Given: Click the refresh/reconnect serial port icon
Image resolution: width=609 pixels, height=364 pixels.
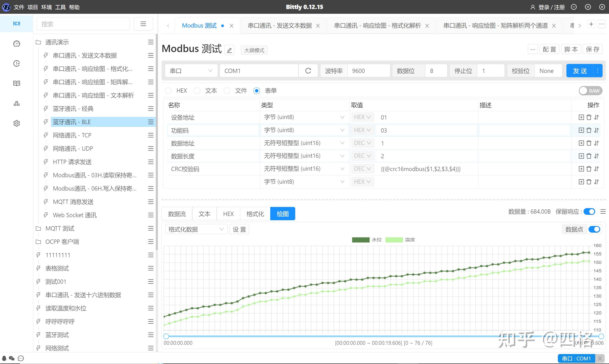Looking at the screenshot, I should click(x=308, y=71).
